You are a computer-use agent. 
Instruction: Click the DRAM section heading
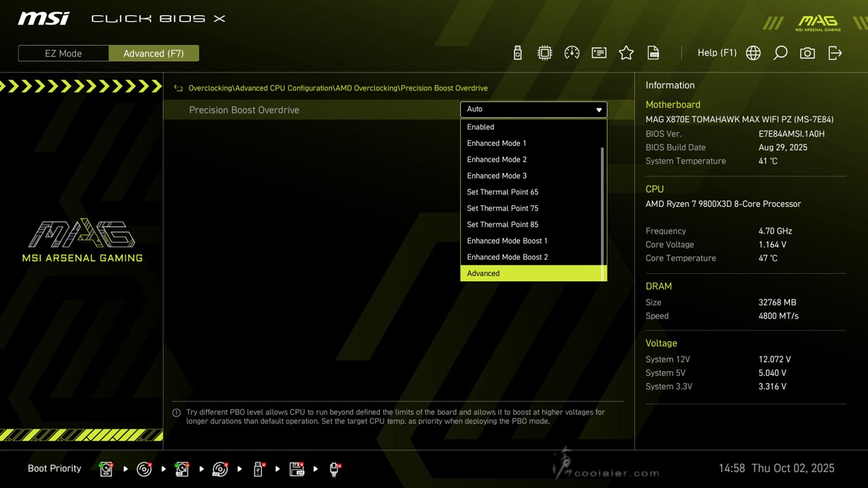pos(659,286)
